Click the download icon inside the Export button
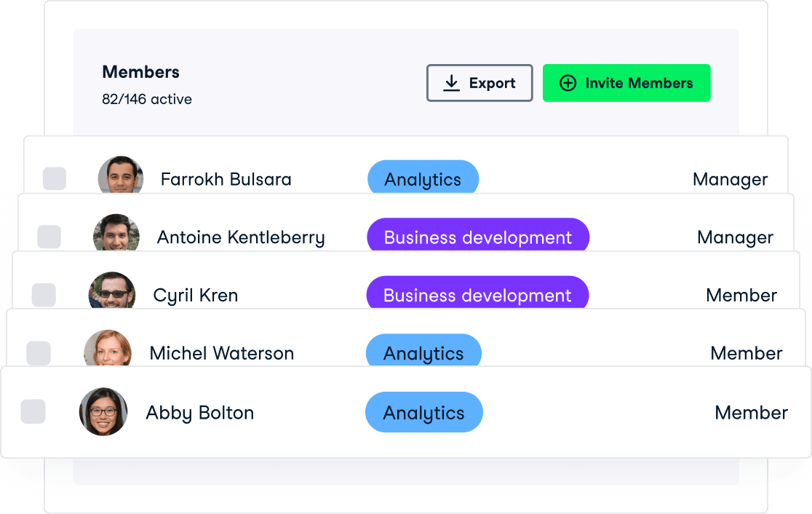812x514 pixels. click(452, 82)
